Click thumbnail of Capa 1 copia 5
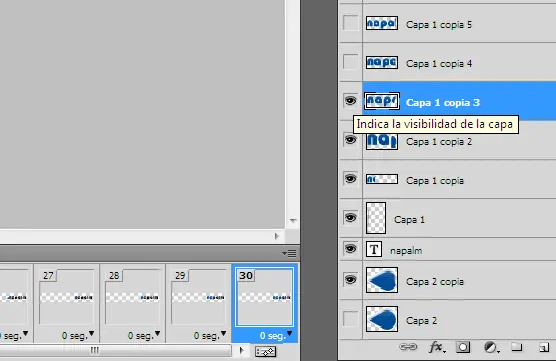The image size is (556, 361). [382, 23]
